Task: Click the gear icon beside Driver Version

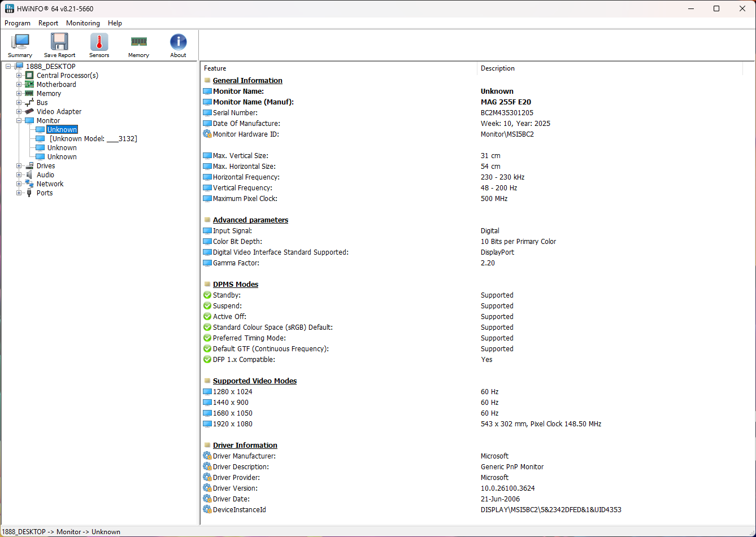Action: (x=207, y=488)
